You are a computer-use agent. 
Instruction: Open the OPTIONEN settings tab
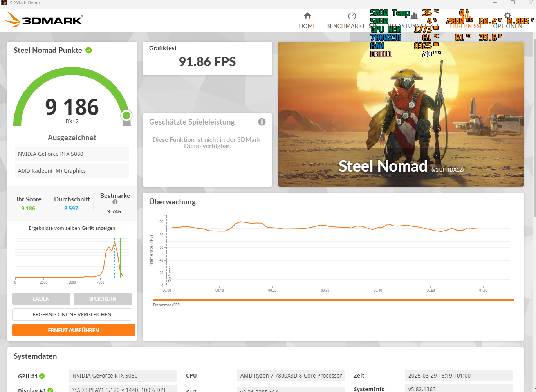(x=507, y=21)
